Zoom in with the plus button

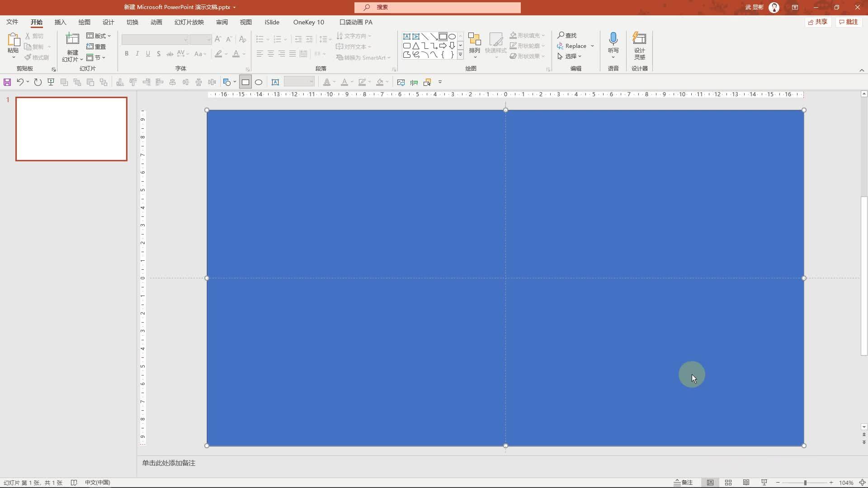point(831,483)
